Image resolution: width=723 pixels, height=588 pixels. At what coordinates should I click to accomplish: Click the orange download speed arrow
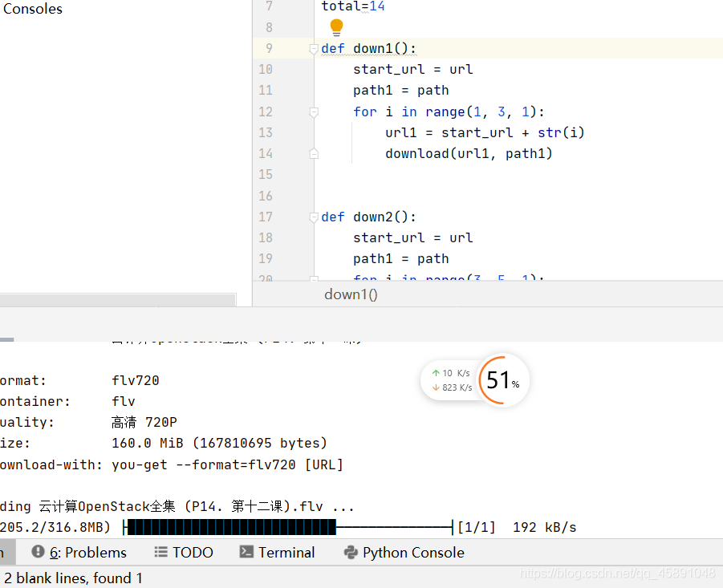tap(436, 387)
